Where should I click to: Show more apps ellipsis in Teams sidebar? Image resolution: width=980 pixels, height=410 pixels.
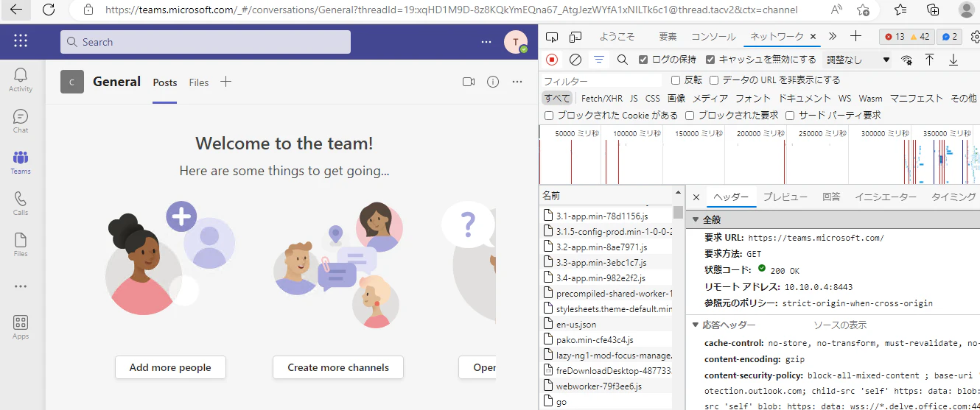point(21,286)
